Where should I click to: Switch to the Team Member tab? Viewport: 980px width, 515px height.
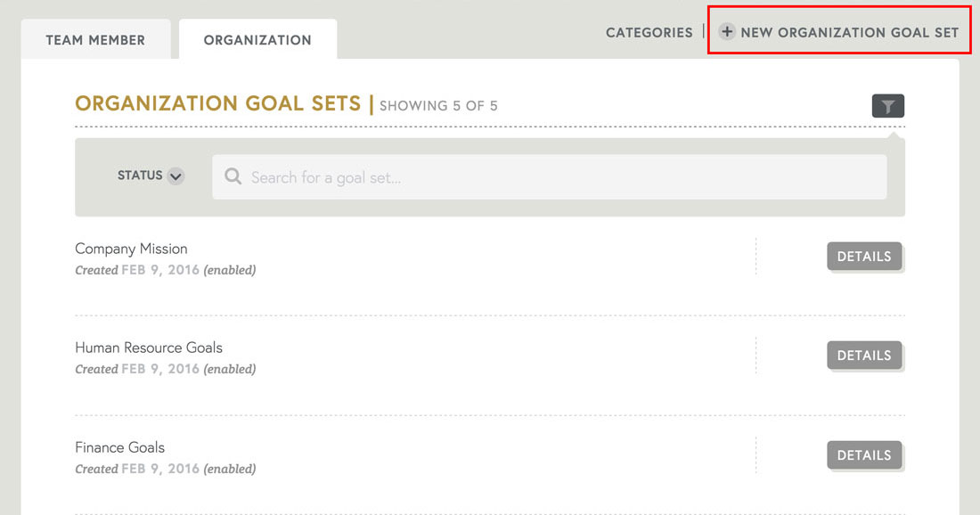tap(95, 39)
